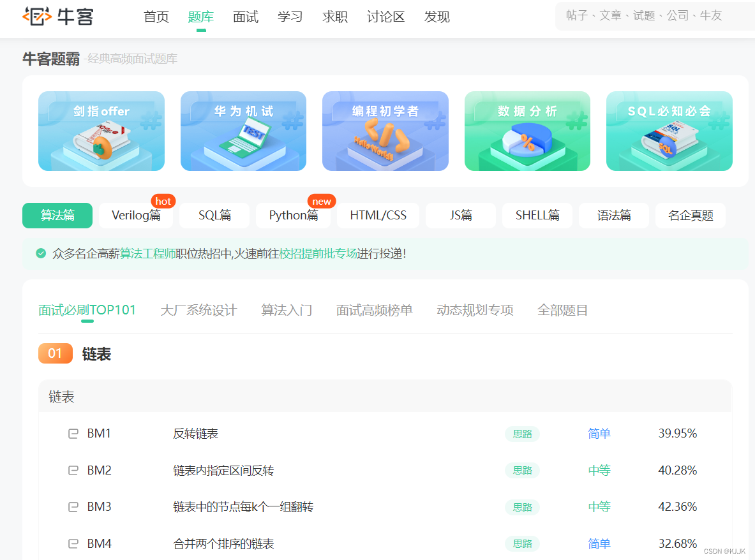Open 学习 in the top navigation
The width and height of the screenshot is (755, 560).
point(290,17)
